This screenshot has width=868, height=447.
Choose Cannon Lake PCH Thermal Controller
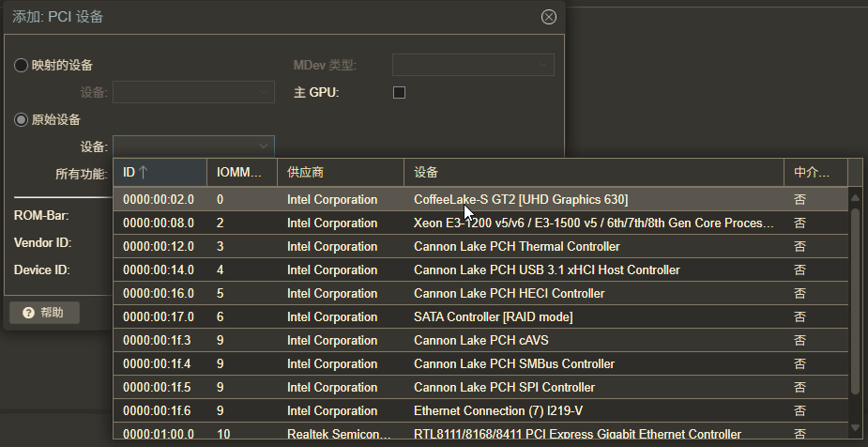click(x=516, y=247)
